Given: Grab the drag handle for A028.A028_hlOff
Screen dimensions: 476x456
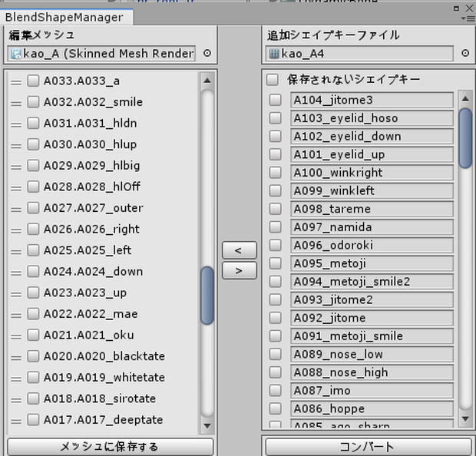Looking at the screenshot, I should 16,188.
